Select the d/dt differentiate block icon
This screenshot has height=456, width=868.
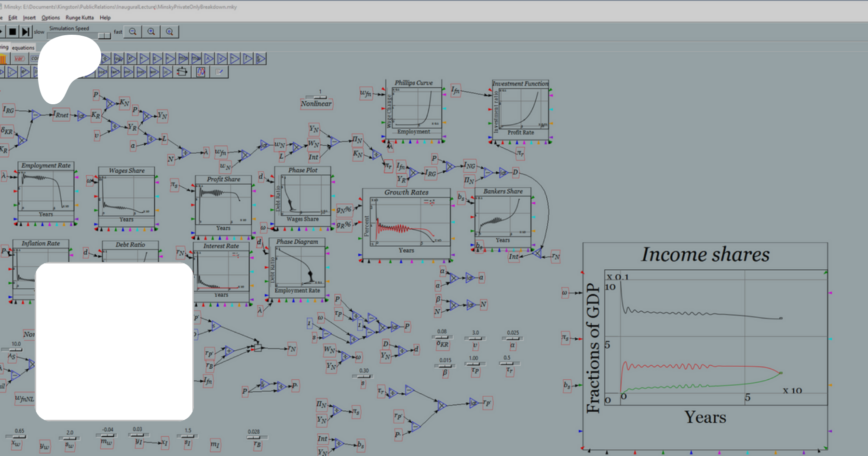(x=260, y=59)
